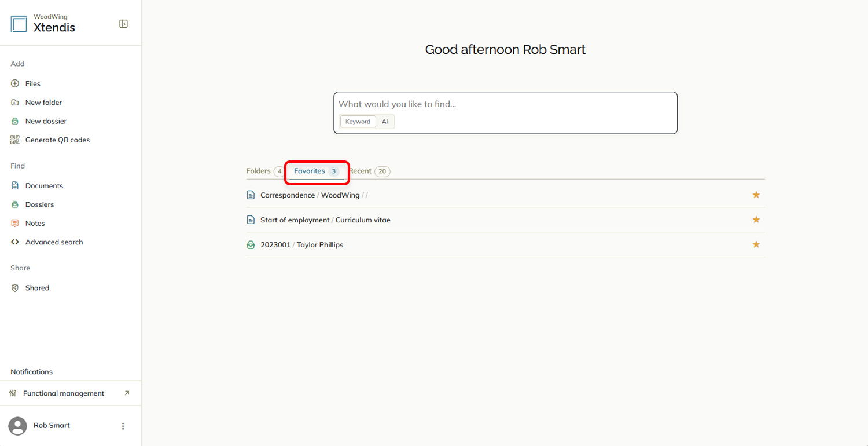The height and width of the screenshot is (446, 868).
Task: Choose New dossier in sidebar
Action: 46,121
